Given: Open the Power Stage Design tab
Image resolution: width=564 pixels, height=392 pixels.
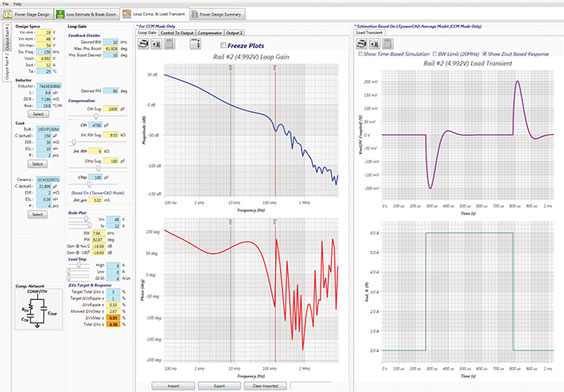Looking at the screenshot, I should [27, 14].
